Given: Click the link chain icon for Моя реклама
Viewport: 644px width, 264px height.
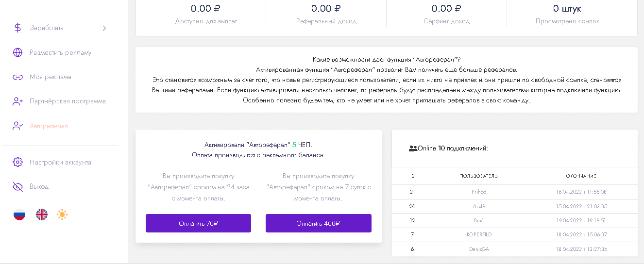Looking at the screenshot, I should click(x=18, y=77).
